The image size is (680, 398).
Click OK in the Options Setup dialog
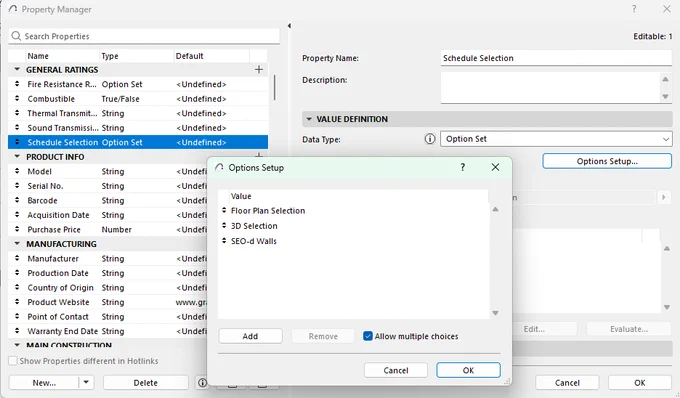(468, 370)
